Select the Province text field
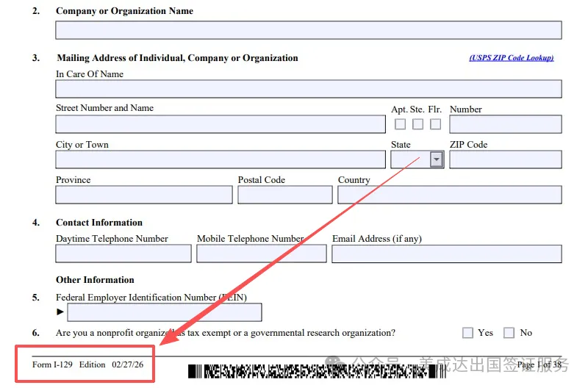588x388 pixels. point(143,195)
